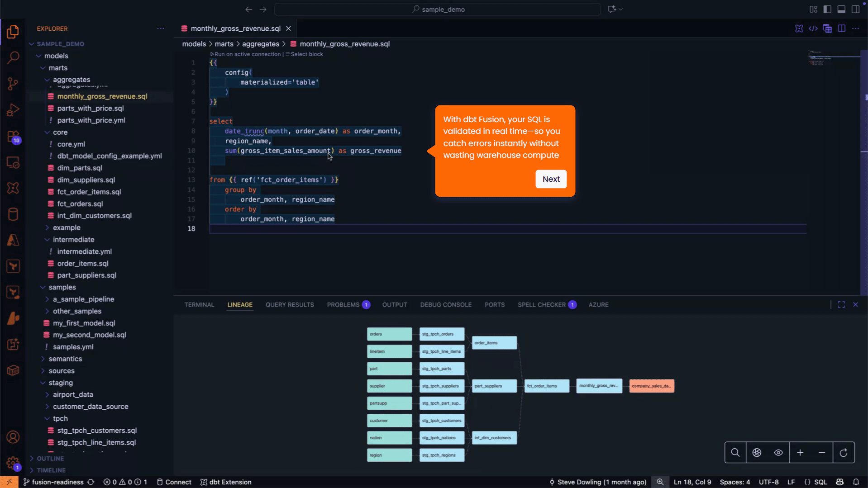The width and height of the screenshot is (868, 488).
Task: Click Next in the orange tooltip
Action: [551, 179]
